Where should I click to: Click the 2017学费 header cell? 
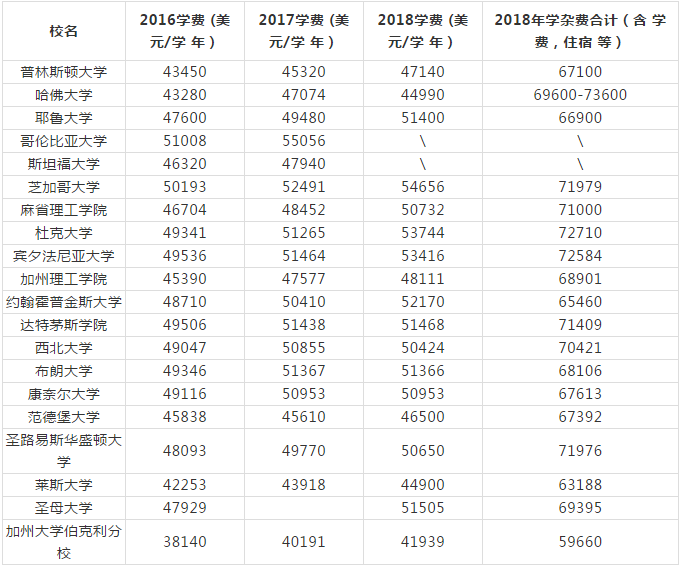click(x=304, y=31)
